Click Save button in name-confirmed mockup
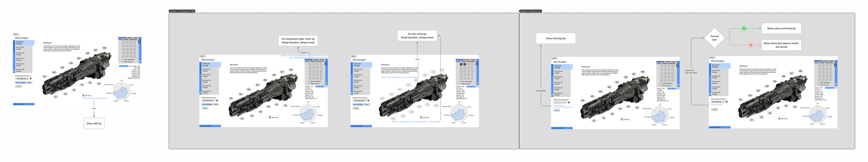 pos(715,110)
